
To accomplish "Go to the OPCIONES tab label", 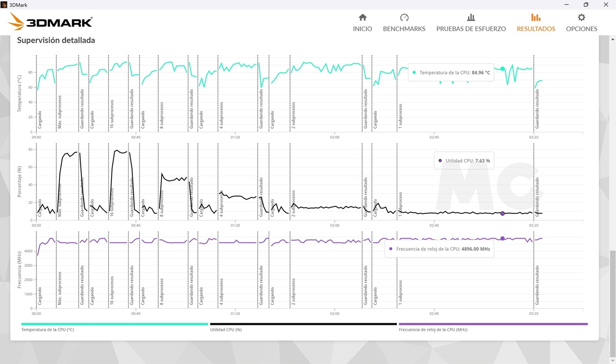I will [581, 29].
